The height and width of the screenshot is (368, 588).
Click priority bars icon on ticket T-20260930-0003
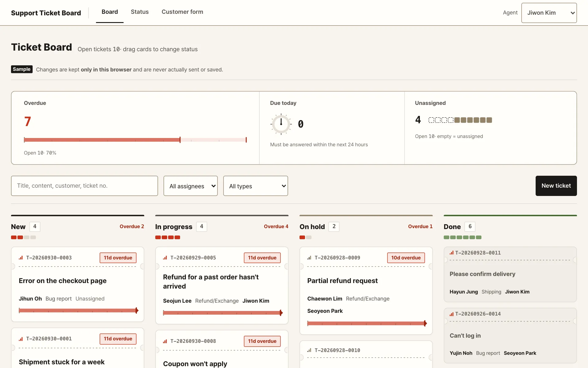point(21,258)
